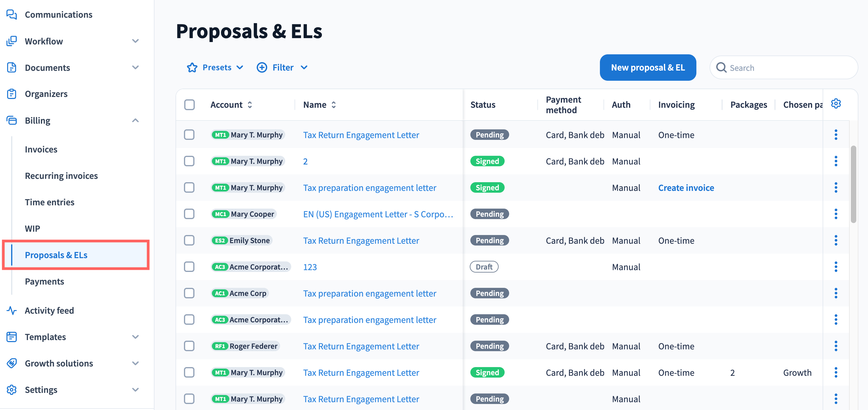Open table column settings gear
This screenshot has height=410, width=868.
[836, 104]
